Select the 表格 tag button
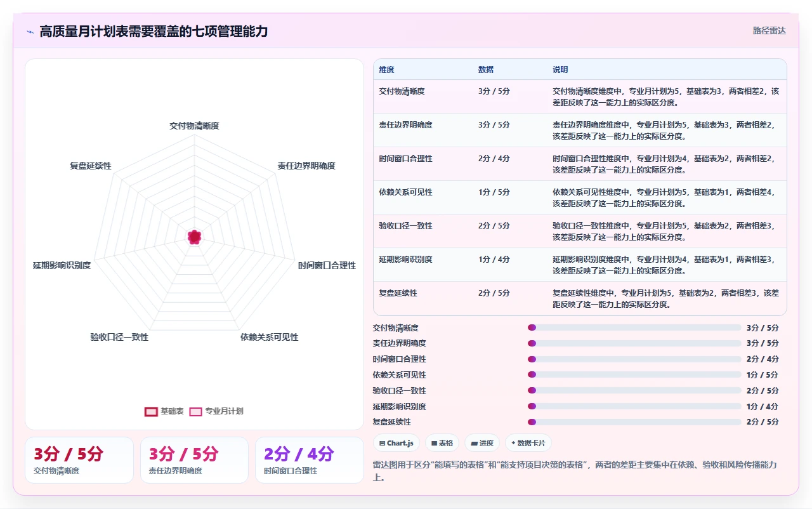 442,443
